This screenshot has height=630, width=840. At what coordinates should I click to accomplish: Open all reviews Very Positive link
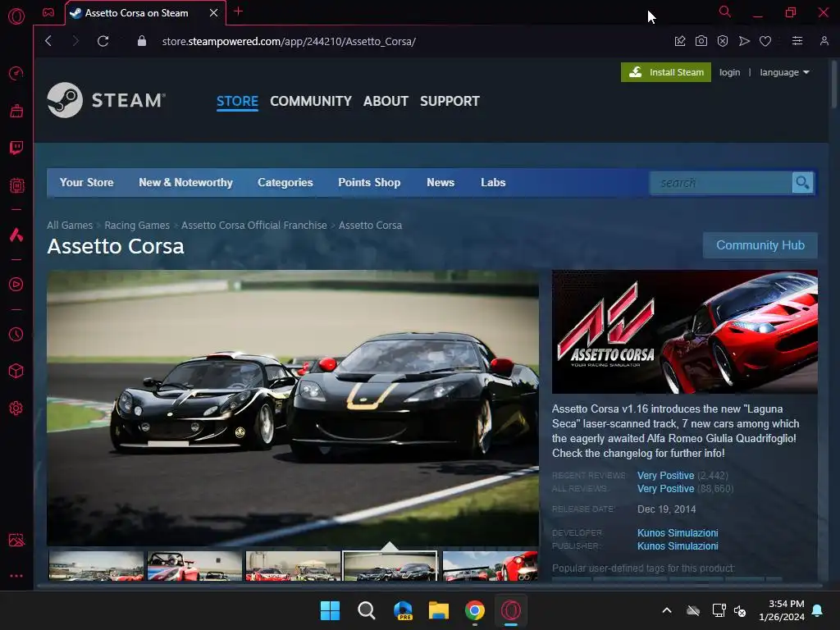665,489
